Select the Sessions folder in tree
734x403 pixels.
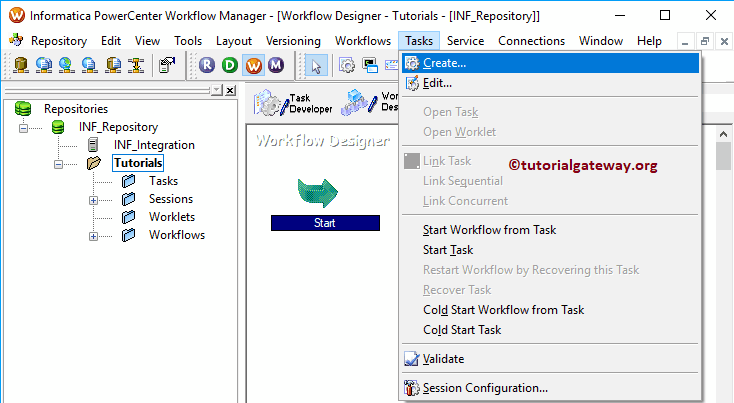171,199
